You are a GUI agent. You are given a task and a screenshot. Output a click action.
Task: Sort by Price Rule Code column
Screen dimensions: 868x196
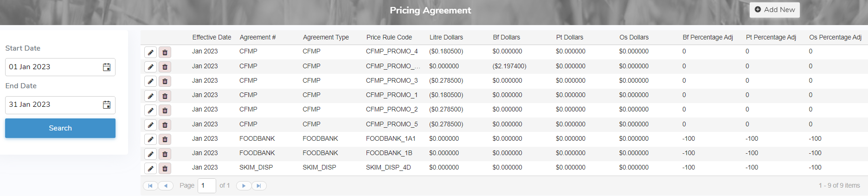pyautogui.click(x=389, y=37)
